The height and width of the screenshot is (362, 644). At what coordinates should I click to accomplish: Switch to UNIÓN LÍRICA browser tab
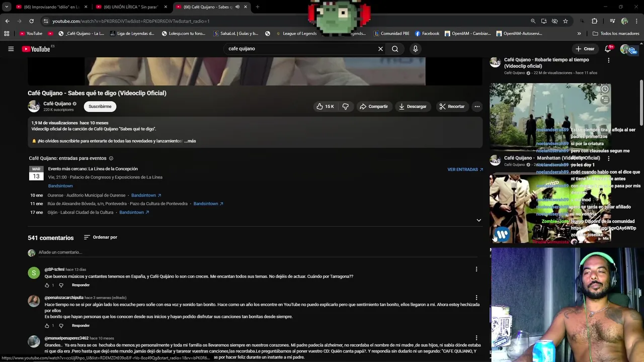pos(131,7)
